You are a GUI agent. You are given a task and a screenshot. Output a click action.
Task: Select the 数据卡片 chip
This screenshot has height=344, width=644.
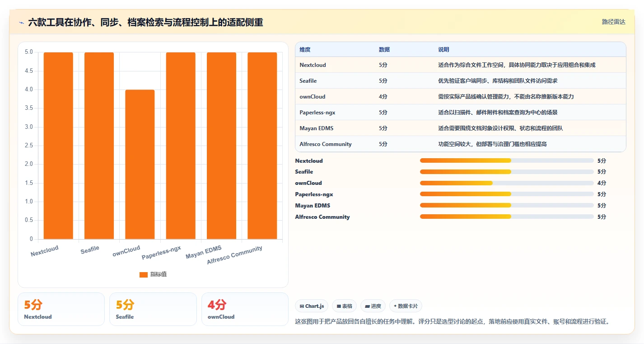[x=406, y=306]
